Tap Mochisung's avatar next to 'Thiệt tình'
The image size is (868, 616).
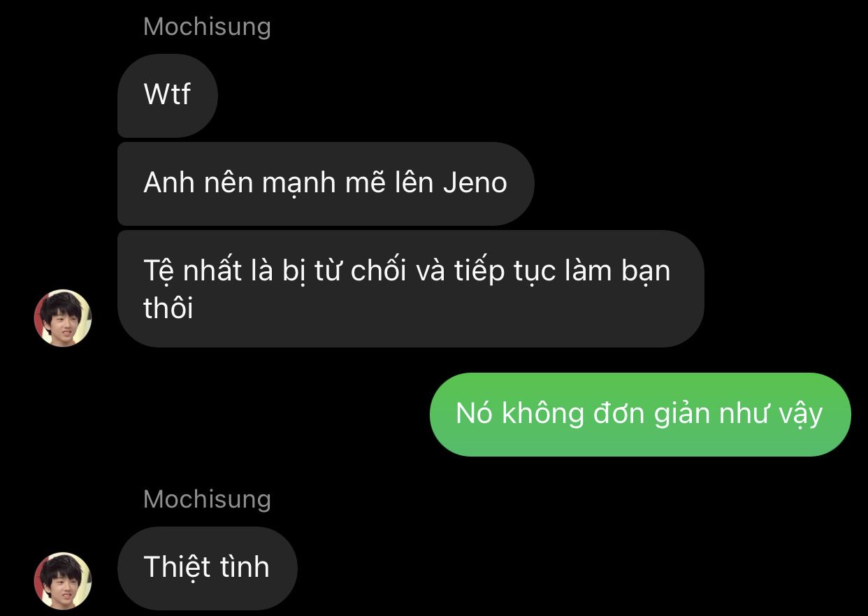pos(63,581)
